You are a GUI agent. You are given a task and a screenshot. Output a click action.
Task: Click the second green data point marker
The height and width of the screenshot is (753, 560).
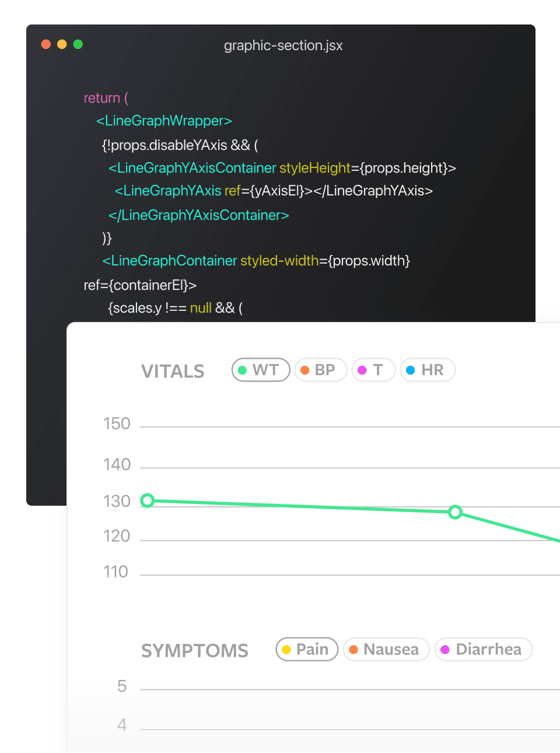pyautogui.click(x=455, y=512)
